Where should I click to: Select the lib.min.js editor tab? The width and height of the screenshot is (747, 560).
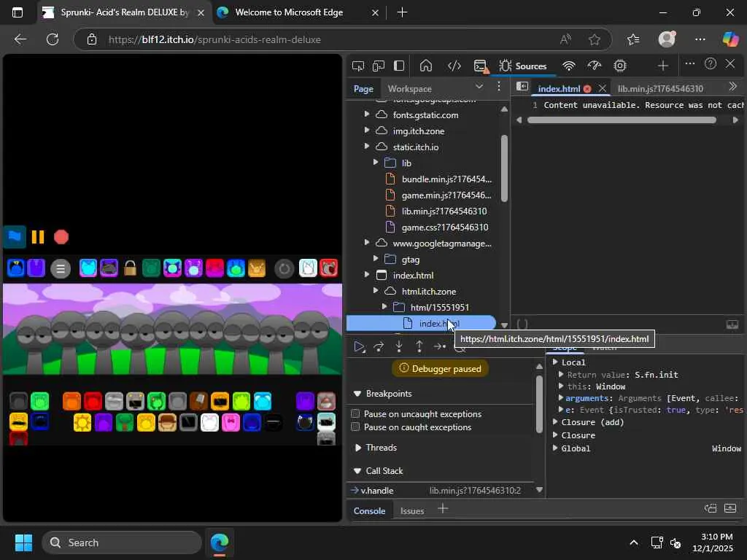pyautogui.click(x=659, y=89)
